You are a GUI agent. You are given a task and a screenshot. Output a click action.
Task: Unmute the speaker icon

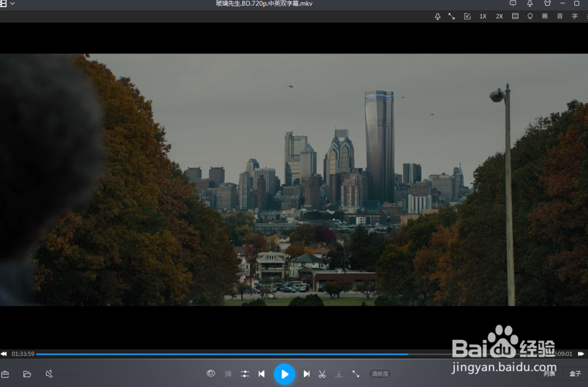pyautogui.click(x=49, y=374)
